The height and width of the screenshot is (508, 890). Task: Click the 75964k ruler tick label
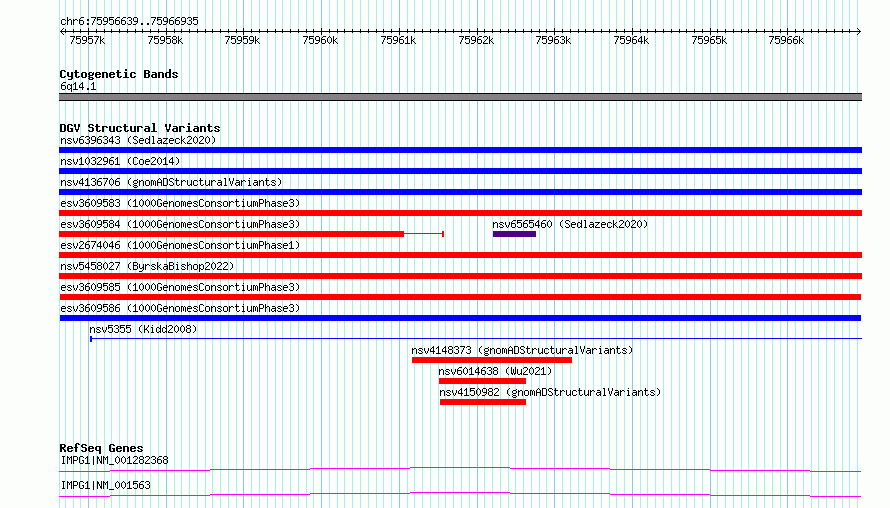click(631, 40)
